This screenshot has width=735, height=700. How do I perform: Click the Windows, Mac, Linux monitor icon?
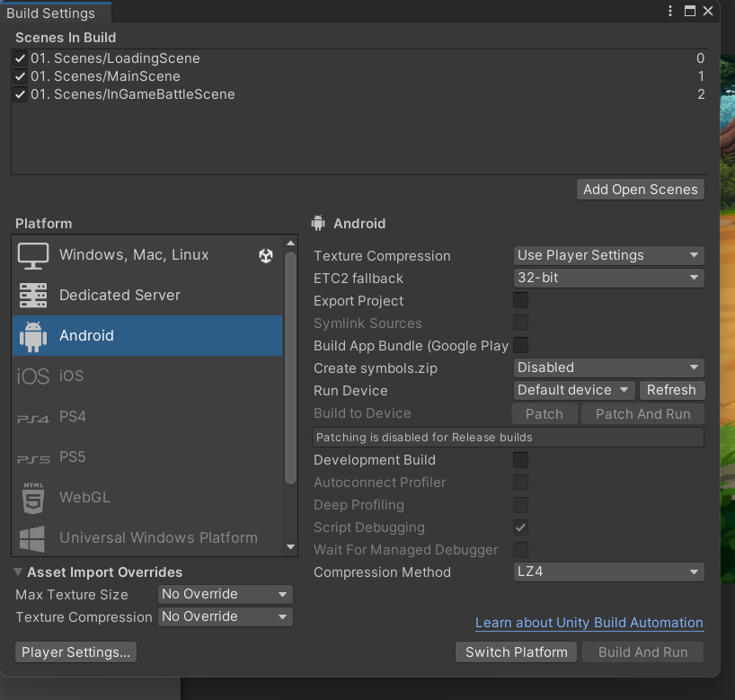click(33, 255)
